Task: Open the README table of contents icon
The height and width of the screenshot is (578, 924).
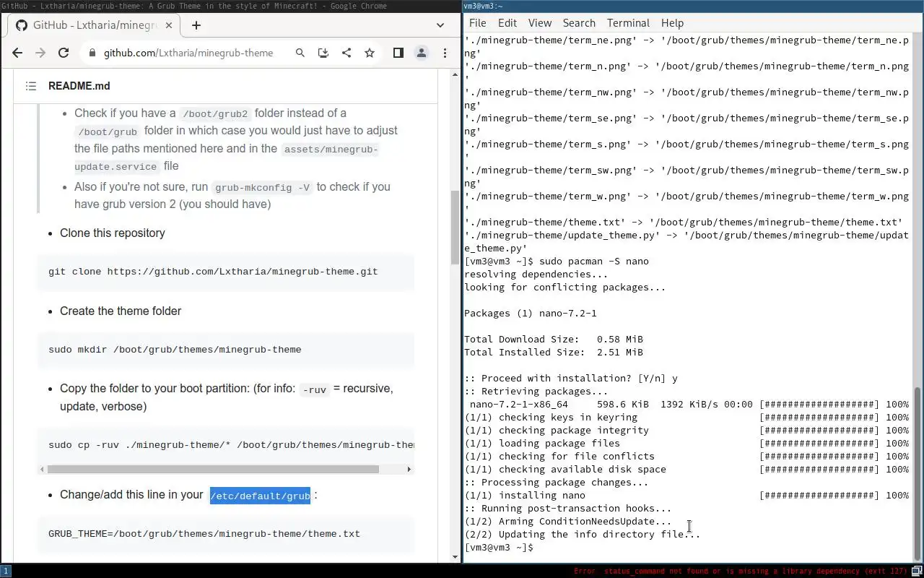Action: [31, 86]
